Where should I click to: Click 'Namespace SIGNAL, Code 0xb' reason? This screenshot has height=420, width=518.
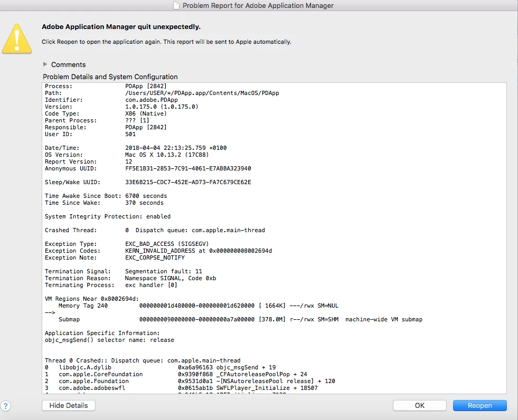pyautogui.click(x=171, y=278)
